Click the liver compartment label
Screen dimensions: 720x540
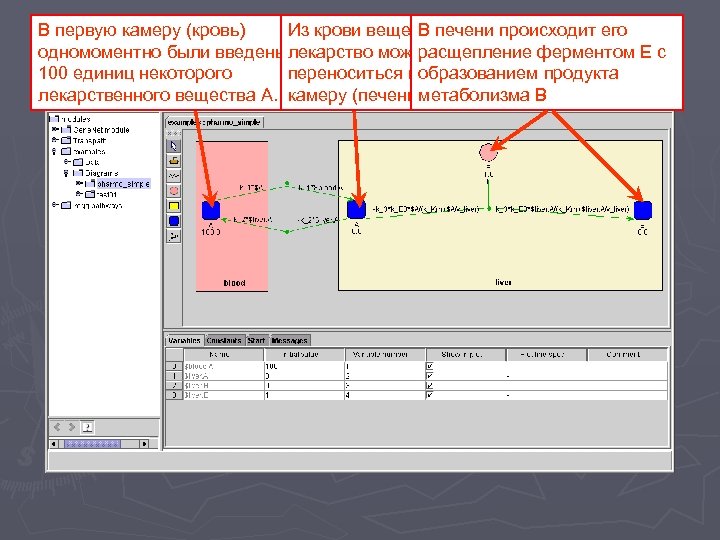pyautogui.click(x=503, y=282)
